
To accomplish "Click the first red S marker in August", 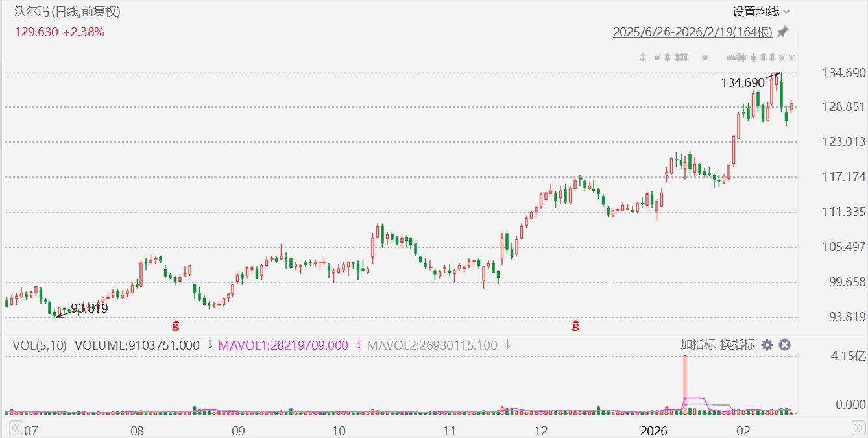I will pyautogui.click(x=175, y=325).
